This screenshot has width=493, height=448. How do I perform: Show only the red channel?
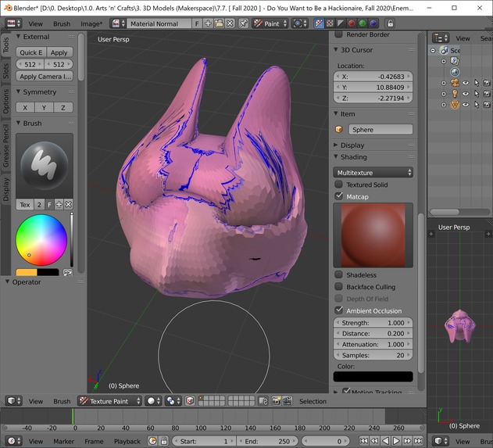coord(352,23)
